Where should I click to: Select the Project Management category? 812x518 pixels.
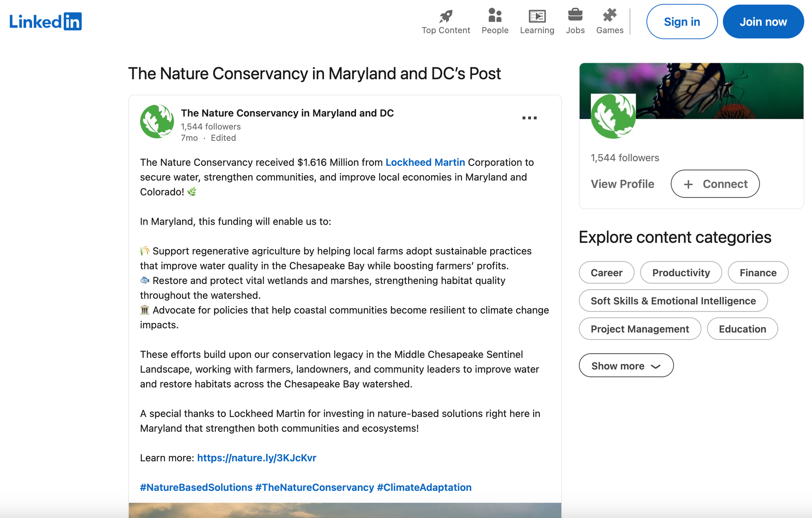click(640, 329)
